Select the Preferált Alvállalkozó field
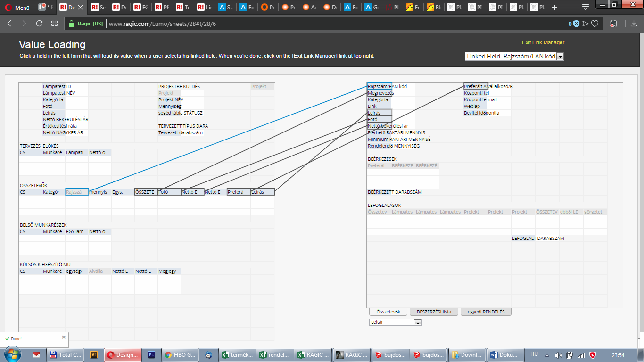 476,87
